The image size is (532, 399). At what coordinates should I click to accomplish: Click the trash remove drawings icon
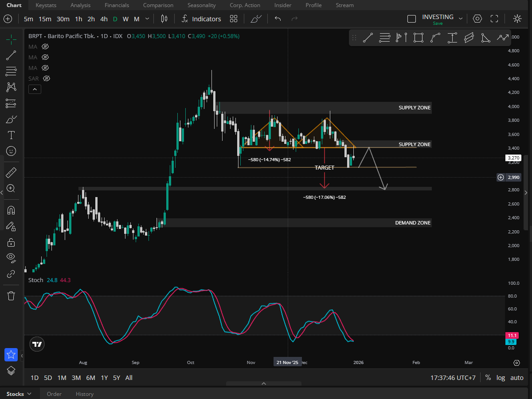[x=11, y=296]
